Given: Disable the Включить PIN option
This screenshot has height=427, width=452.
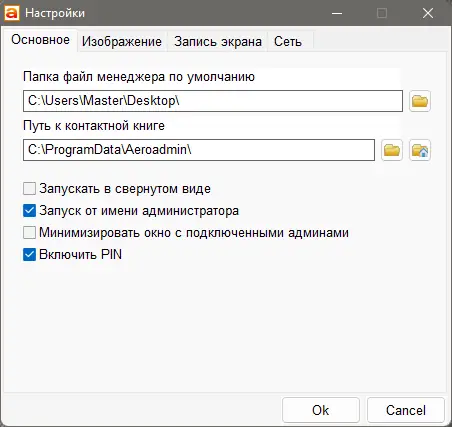Looking at the screenshot, I should click(x=29, y=255).
